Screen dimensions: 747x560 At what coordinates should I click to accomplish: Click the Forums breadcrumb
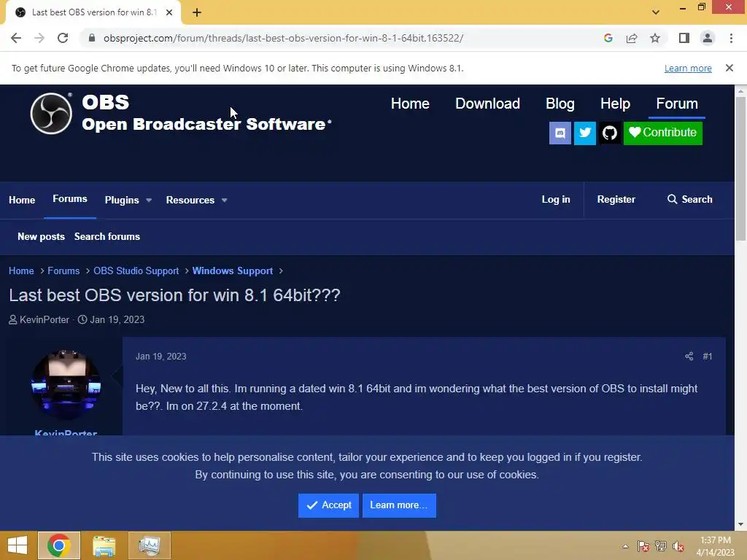(63, 271)
